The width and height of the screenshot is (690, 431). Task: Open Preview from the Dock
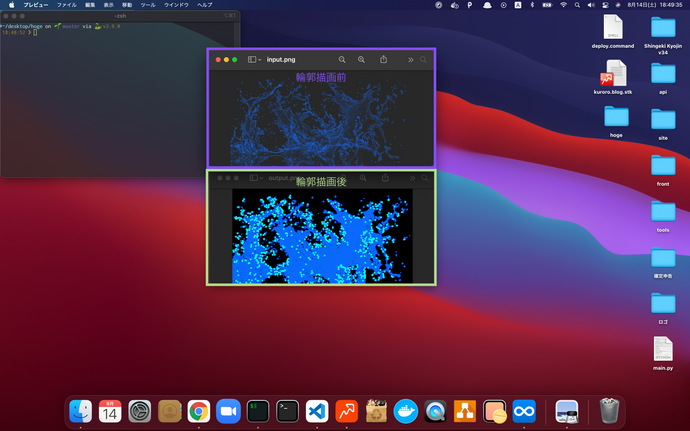[x=567, y=411]
